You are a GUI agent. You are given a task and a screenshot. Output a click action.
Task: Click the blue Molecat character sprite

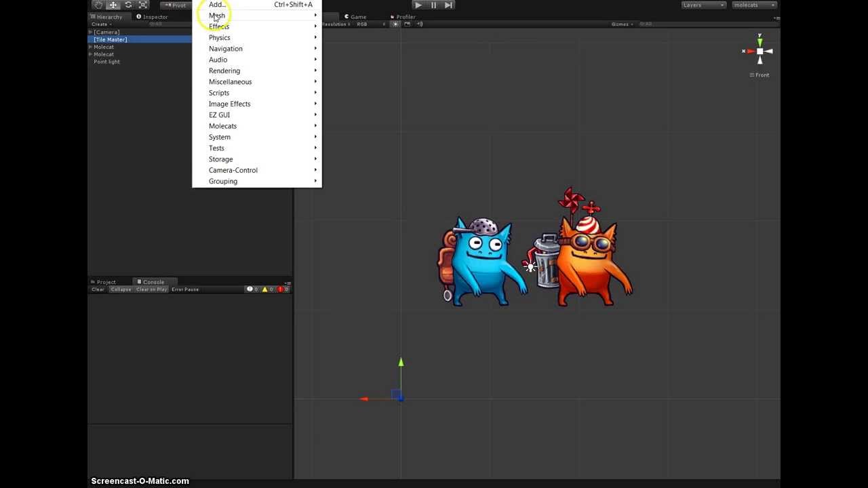coord(481,262)
